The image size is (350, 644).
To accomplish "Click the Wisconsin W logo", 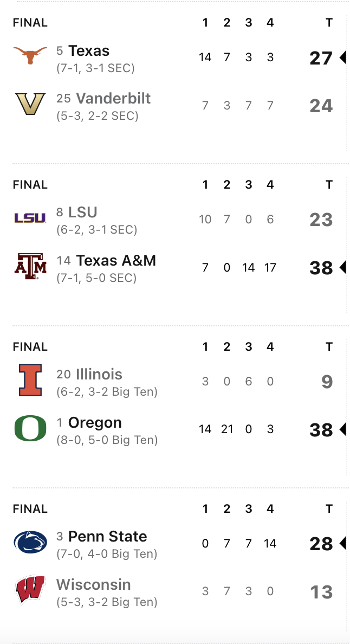I will [30, 590].
